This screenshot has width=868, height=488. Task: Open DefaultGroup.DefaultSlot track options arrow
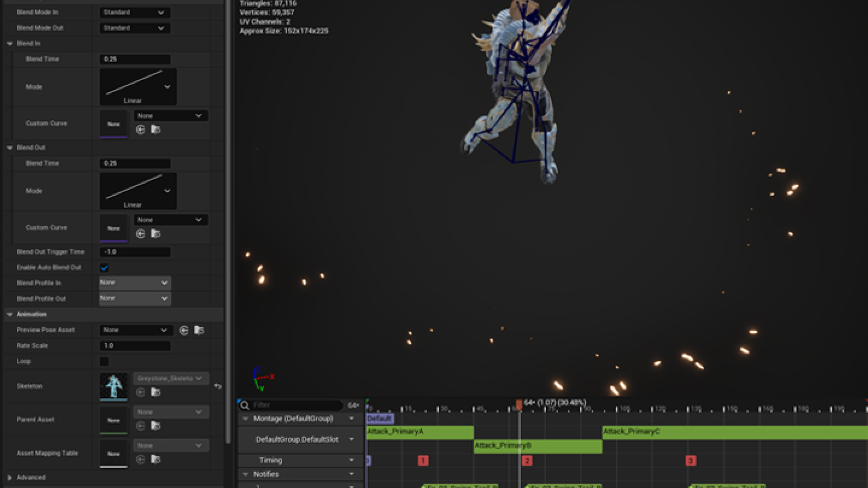click(351, 440)
